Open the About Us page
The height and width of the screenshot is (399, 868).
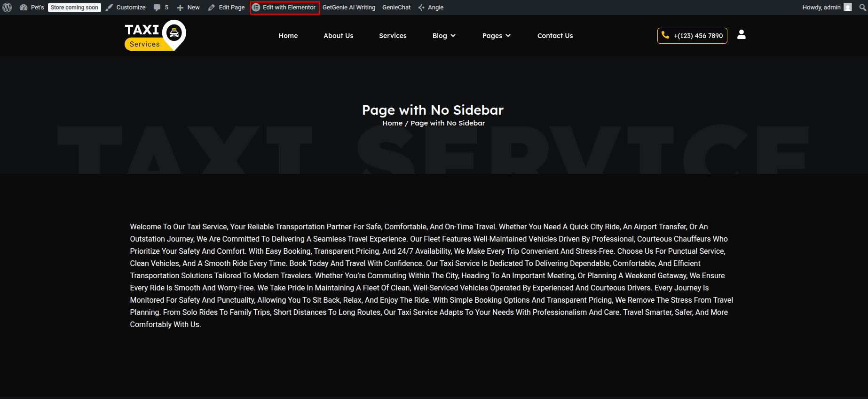(x=339, y=36)
